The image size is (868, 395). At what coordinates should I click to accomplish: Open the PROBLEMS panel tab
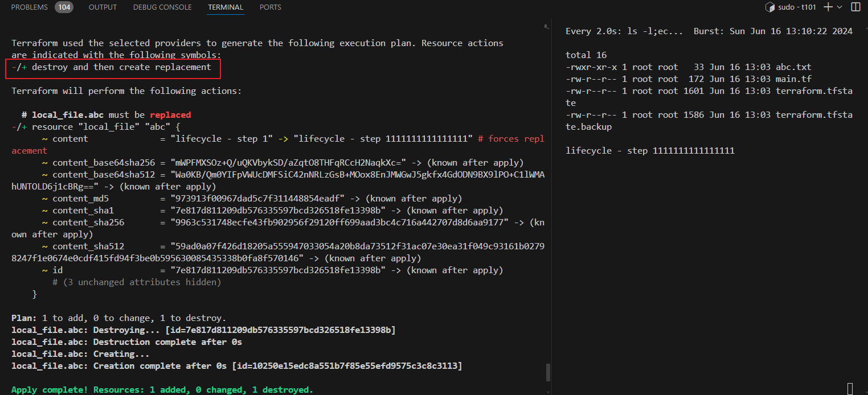tap(30, 7)
